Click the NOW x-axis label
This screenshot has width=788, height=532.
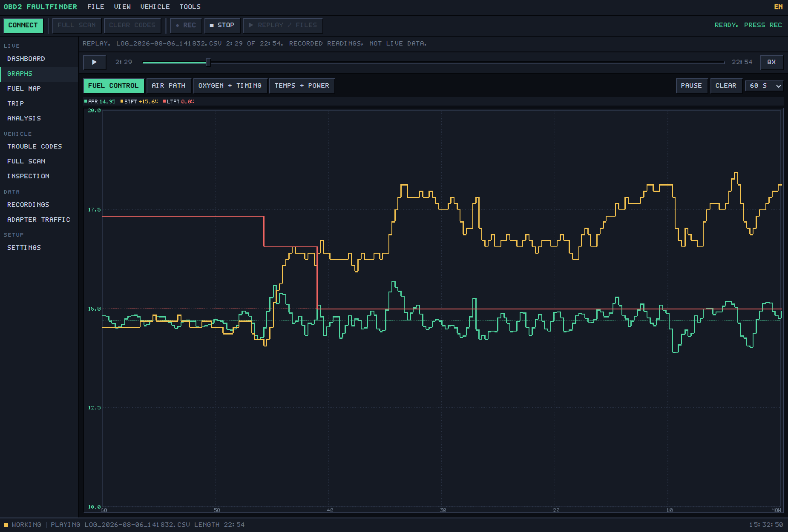point(776,510)
